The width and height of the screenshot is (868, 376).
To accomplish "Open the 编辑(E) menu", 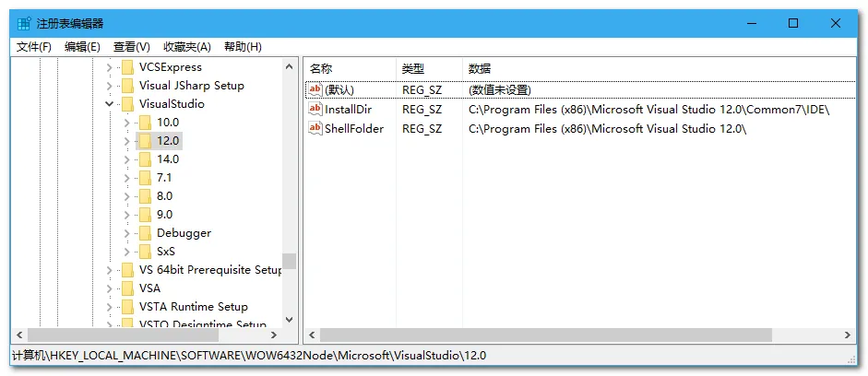I will point(82,47).
